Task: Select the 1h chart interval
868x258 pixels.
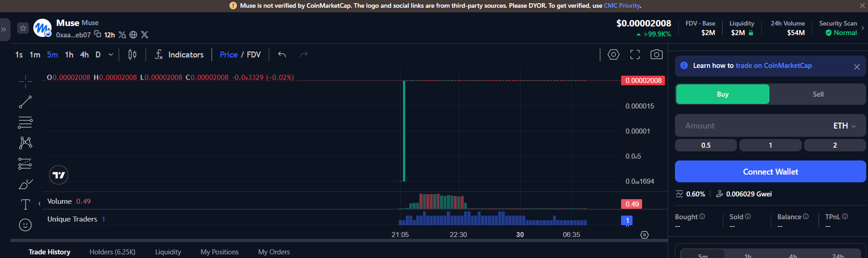Action: tap(69, 55)
